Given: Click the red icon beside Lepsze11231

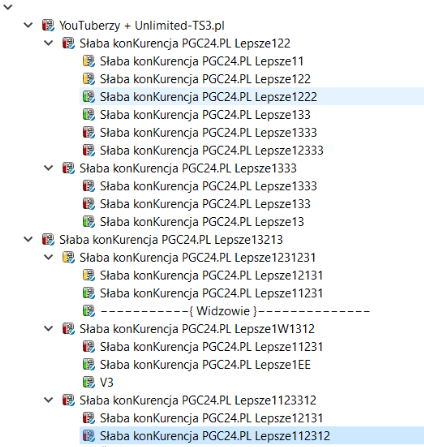Looking at the screenshot, I should [89, 346].
